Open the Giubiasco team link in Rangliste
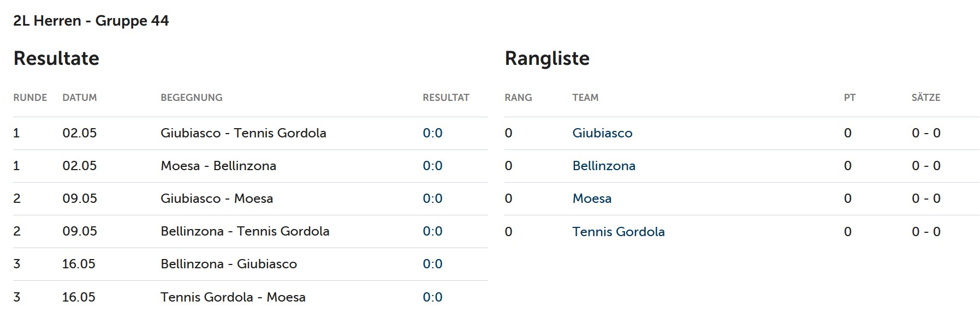The height and width of the screenshot is (331, 980). (602, 133)
